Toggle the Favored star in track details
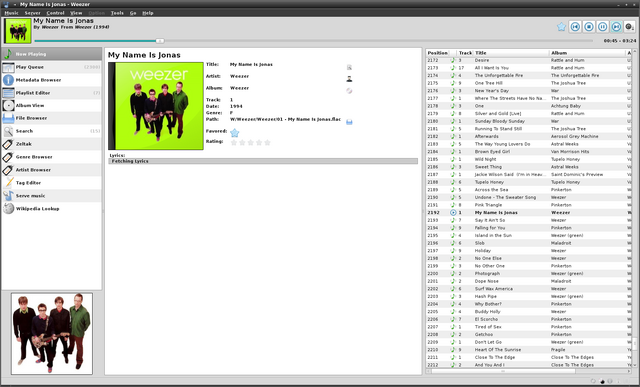This screenshot has height=387, width=640. point(234,133)
